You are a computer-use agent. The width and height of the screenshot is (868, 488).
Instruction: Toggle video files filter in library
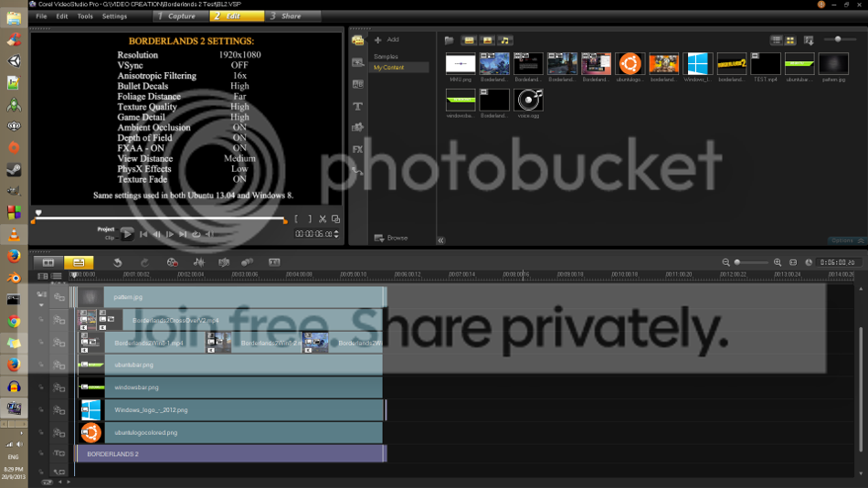[x=468, y=40]
